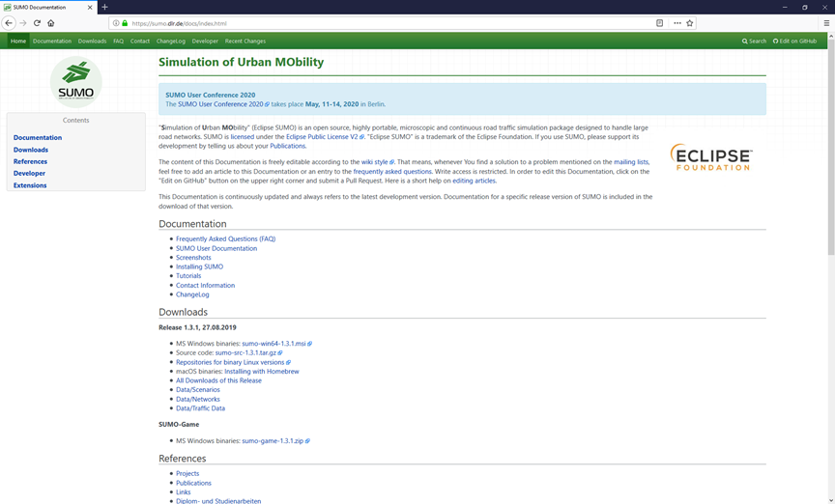Open ChangeLog link in the Documentation list
The width and height of the screenshot is (835, 504).
pyautogui.click(x=192, y=294)
